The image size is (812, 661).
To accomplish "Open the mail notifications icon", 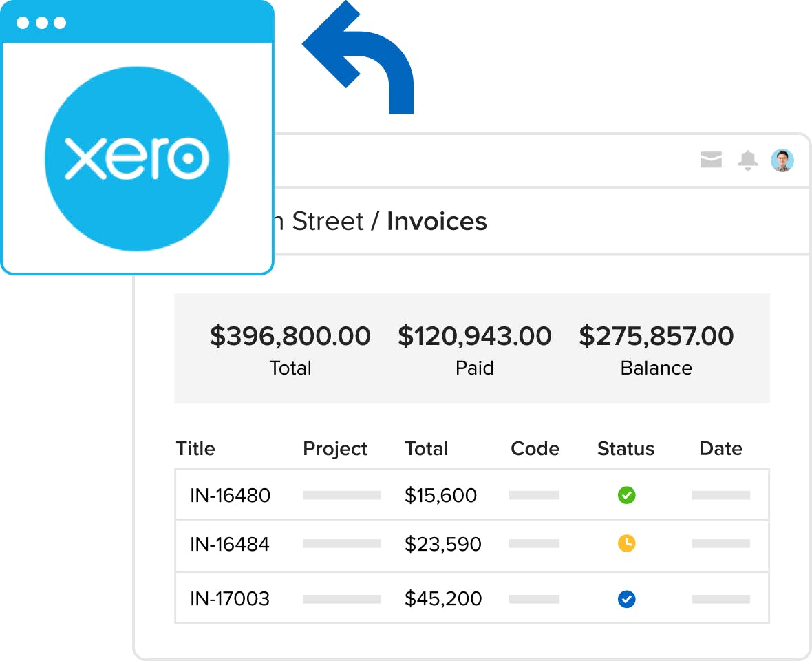I will (712, 160).
